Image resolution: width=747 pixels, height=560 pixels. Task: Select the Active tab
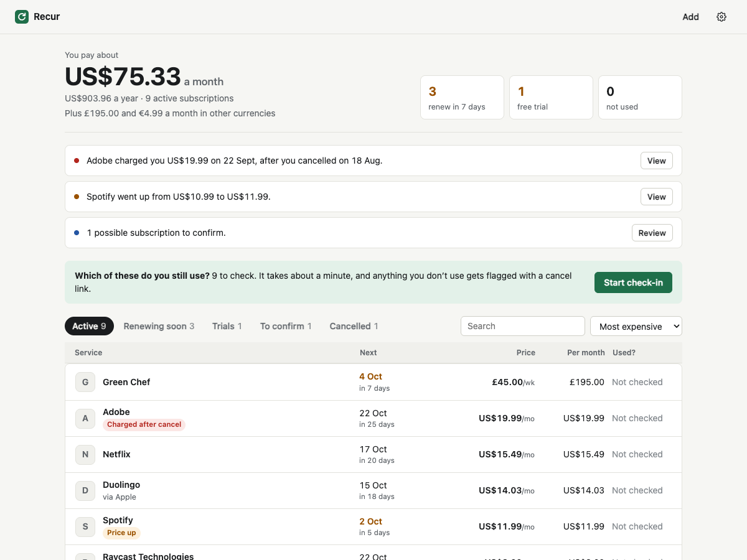(x=89, y=326)
